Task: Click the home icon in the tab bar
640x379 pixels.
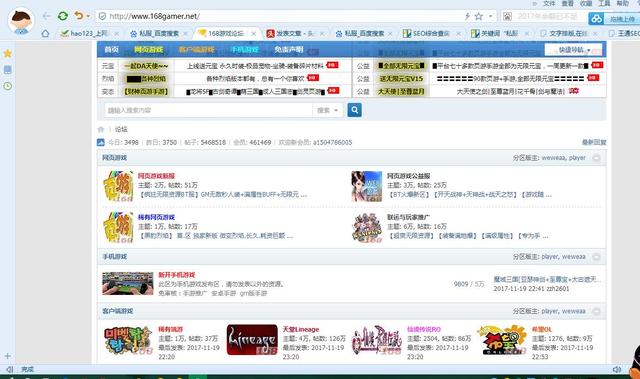Action: pyautogui.click(x=45, y=33)
